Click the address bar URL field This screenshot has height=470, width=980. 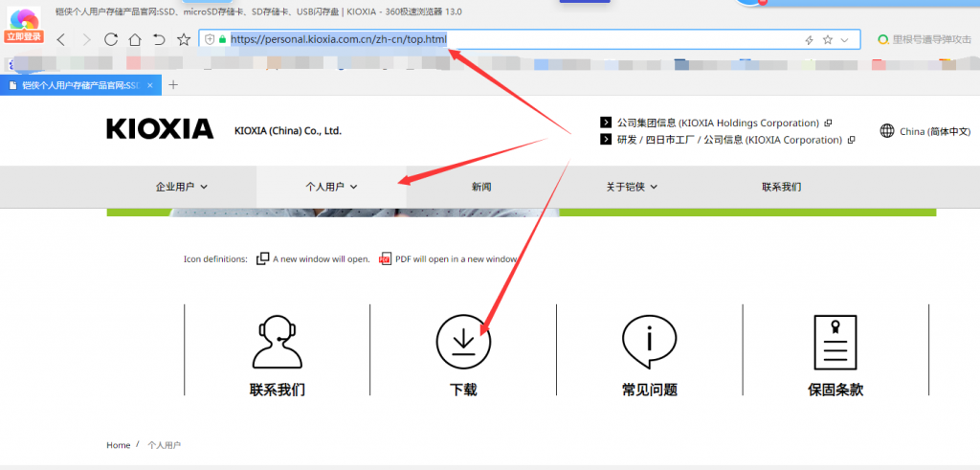tap(529, 39)
